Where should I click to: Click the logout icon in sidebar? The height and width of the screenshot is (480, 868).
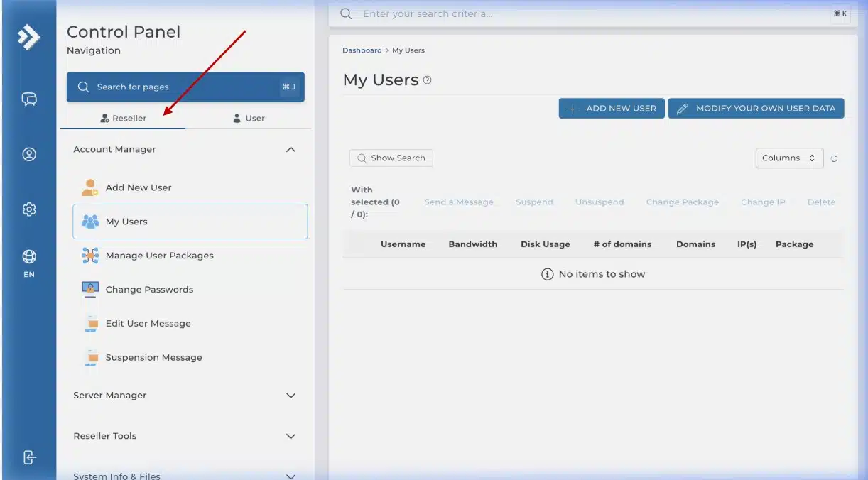(x=29, y=457)
